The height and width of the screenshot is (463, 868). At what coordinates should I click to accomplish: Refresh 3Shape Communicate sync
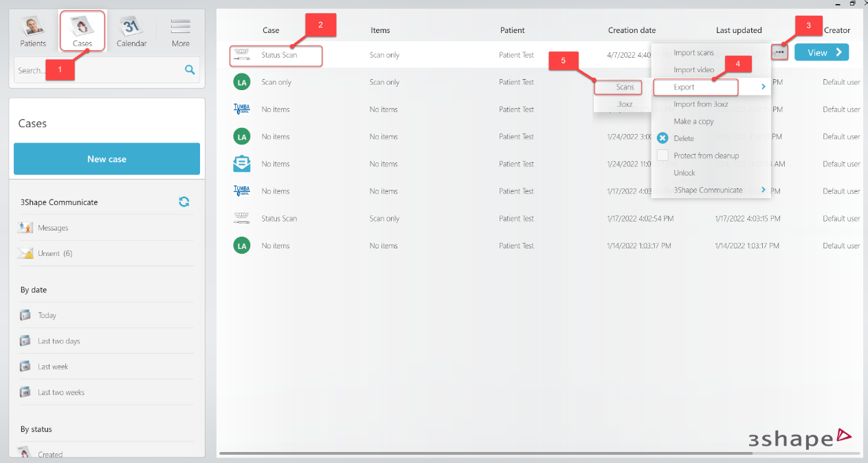(184, 202)
